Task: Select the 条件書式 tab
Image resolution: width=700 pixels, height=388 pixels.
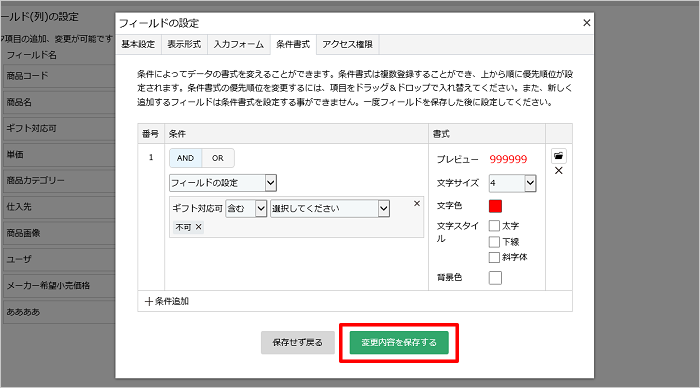Action: click(293, 44)
